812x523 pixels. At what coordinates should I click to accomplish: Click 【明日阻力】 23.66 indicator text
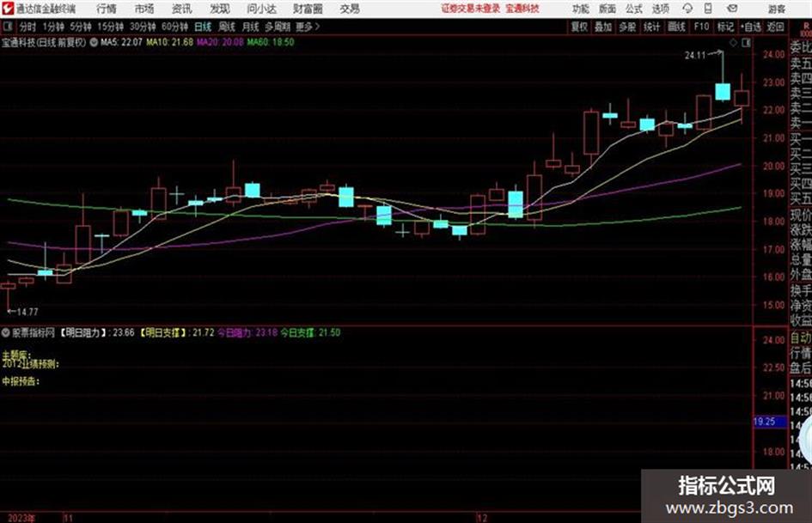click(x=97, y=332)
